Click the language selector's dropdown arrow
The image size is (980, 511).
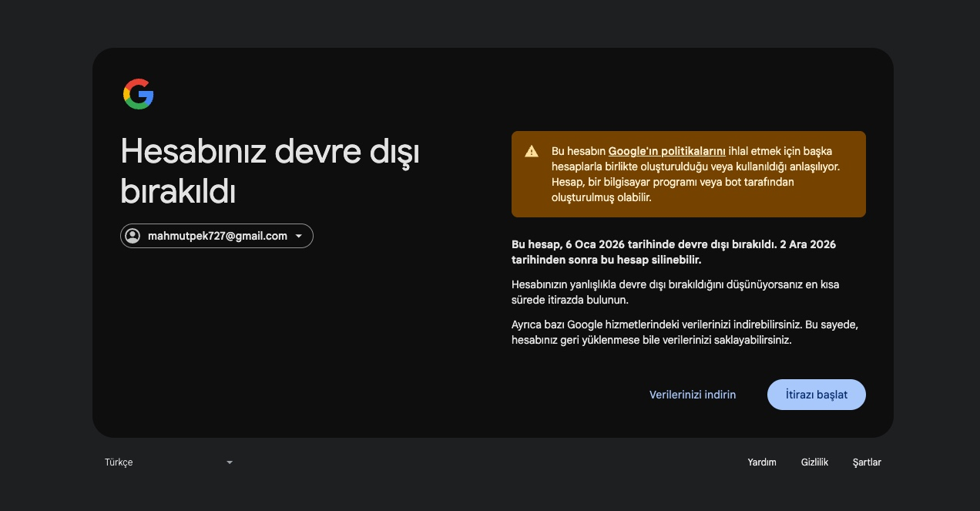coord(229,462)
